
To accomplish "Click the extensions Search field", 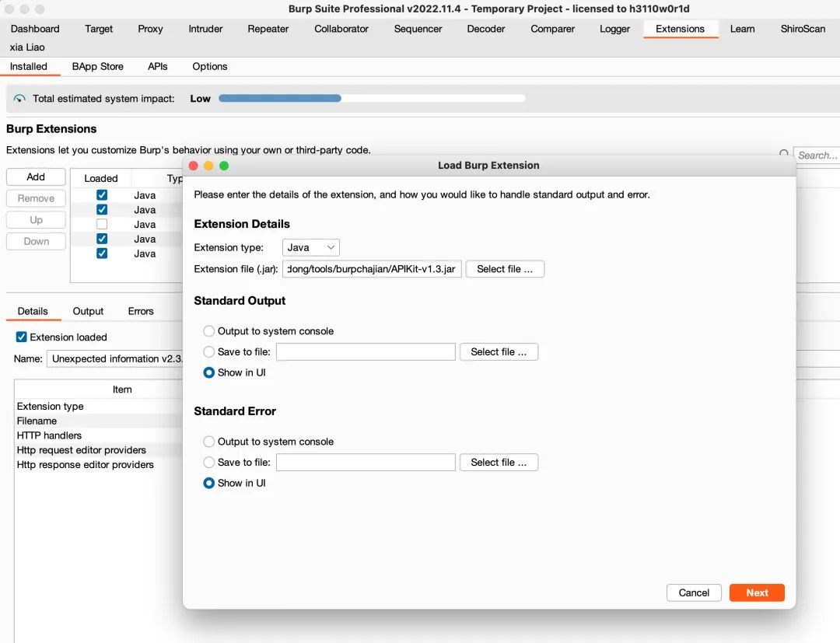I will coord(817,156).
